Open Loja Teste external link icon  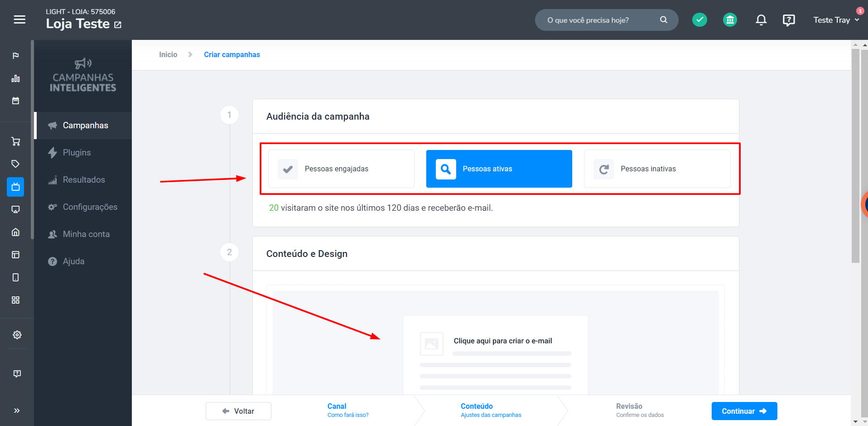(x=118, y=25)
